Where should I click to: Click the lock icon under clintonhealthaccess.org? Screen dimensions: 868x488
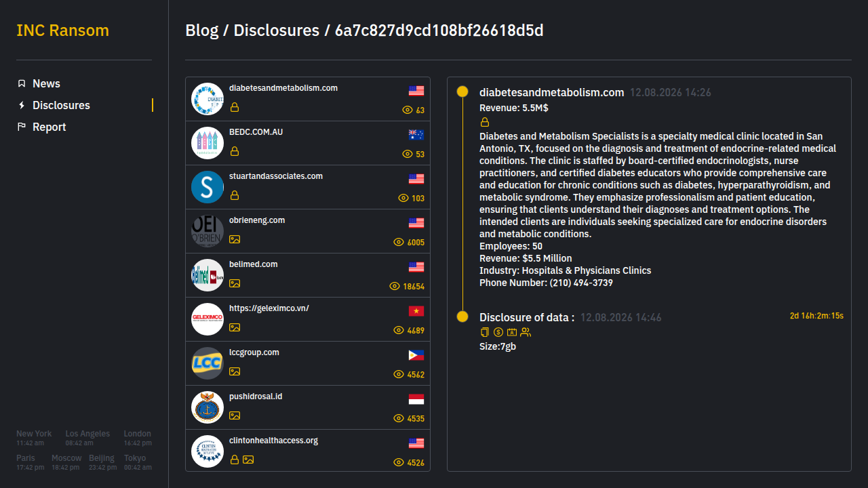[x=235, y=460]
